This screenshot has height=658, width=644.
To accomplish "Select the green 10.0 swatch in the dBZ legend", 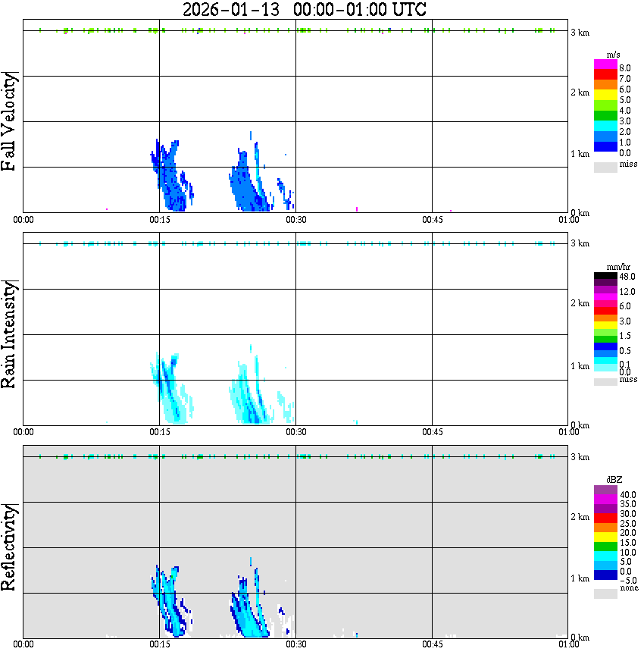I will pos(605,547).
